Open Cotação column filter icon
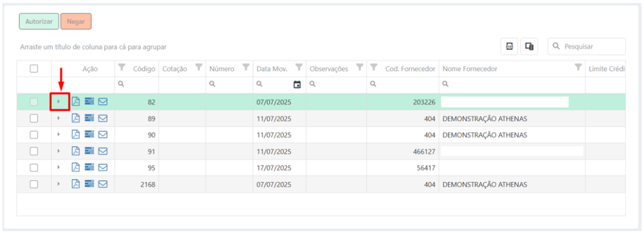Image resolution: width=644 pixels, height=233 pixels. (199, 67)
